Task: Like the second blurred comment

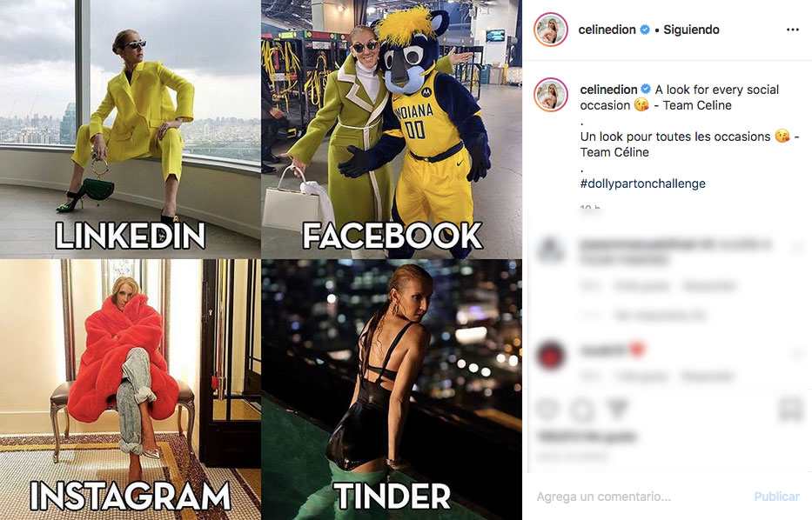Action: click(x=798, y=355)
